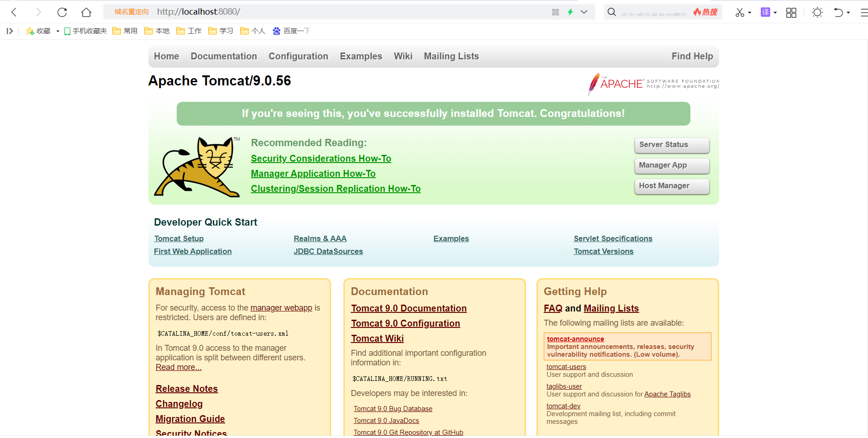Open Tomcat 9.0 Documentation link

pos(409,308)
